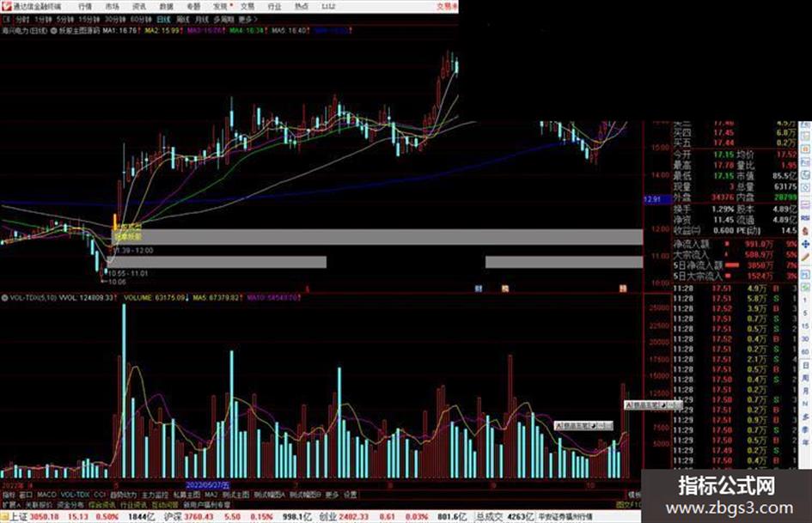Select the 多周期 multi-period tab

click(x=223, y=19)
